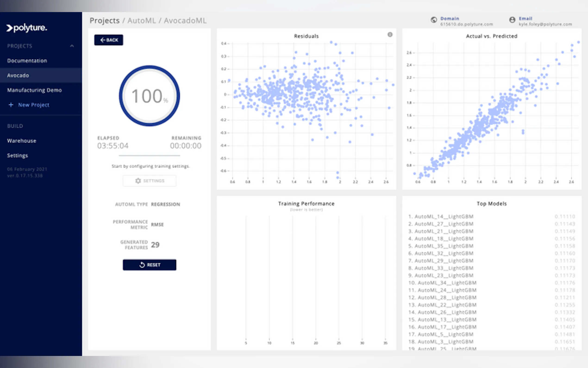Click the 100% circular progress indicator
This screenshot has width=588, height=368.
149,96
